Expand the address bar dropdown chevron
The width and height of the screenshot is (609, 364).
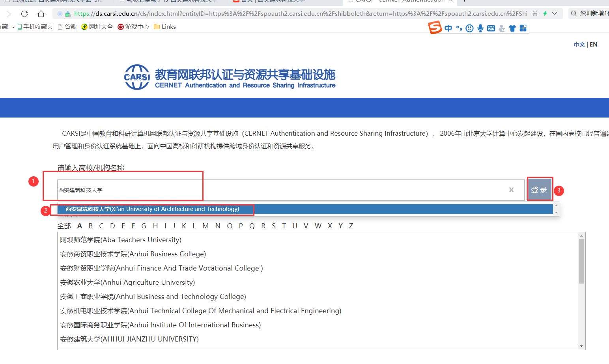coord(555,13)
